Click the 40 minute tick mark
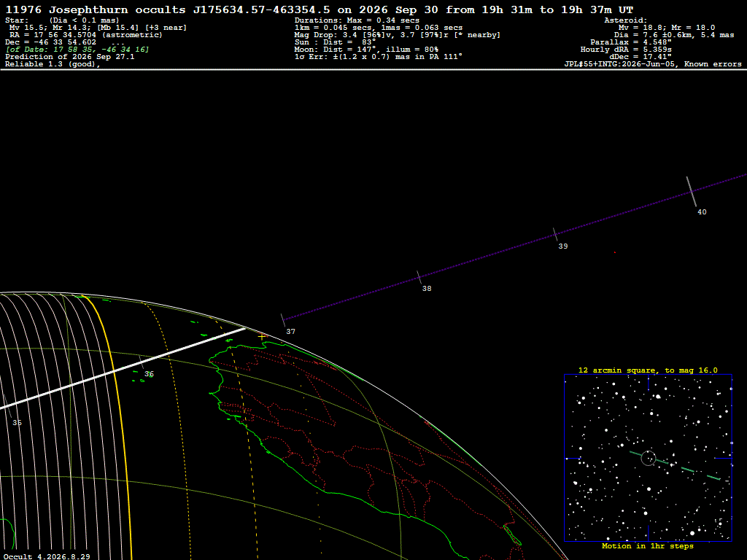The width and height of the screenshot is (747, 560). click(x=691, y=192)
